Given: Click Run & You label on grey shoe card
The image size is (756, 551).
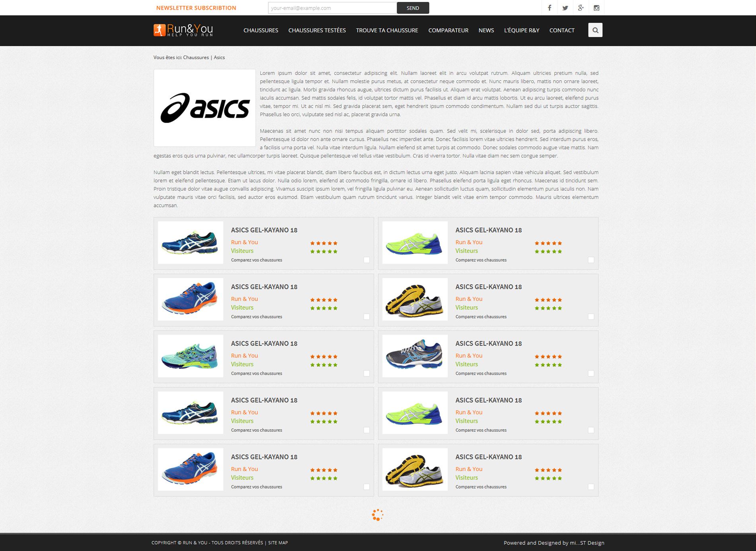Looking at the screenshot, I should click(469, 356).
